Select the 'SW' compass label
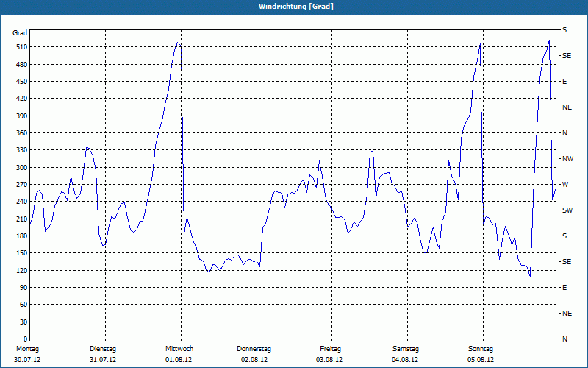Viewport: 588px width, 368px height. coord(567,210)
